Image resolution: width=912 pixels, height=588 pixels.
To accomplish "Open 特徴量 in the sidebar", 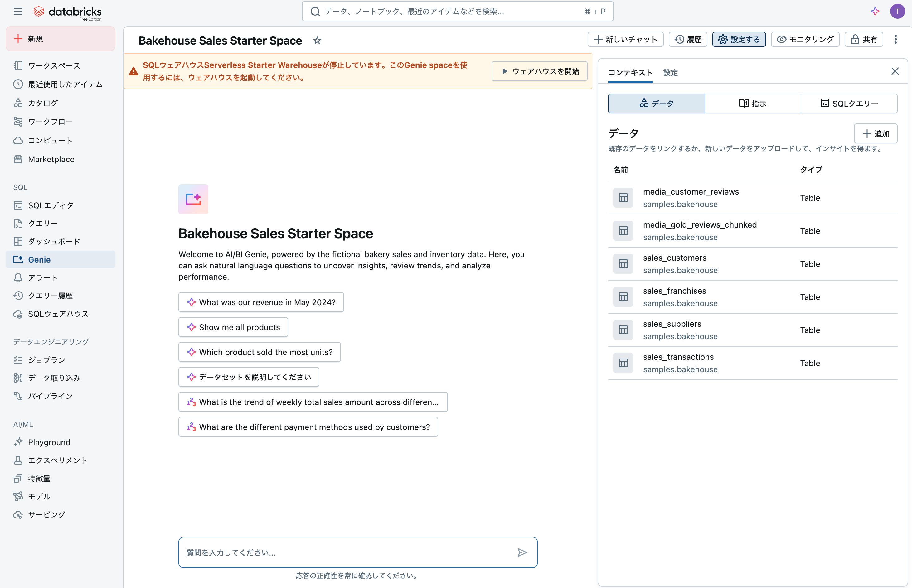I will (x=60, y=479).
